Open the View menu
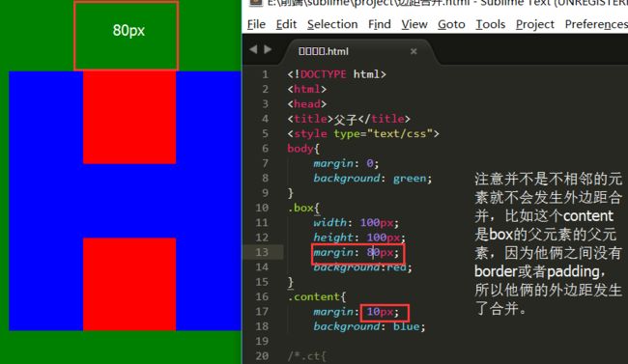This screenshot has height=364, width=628. pyautogui.click(x=414, y=24)
